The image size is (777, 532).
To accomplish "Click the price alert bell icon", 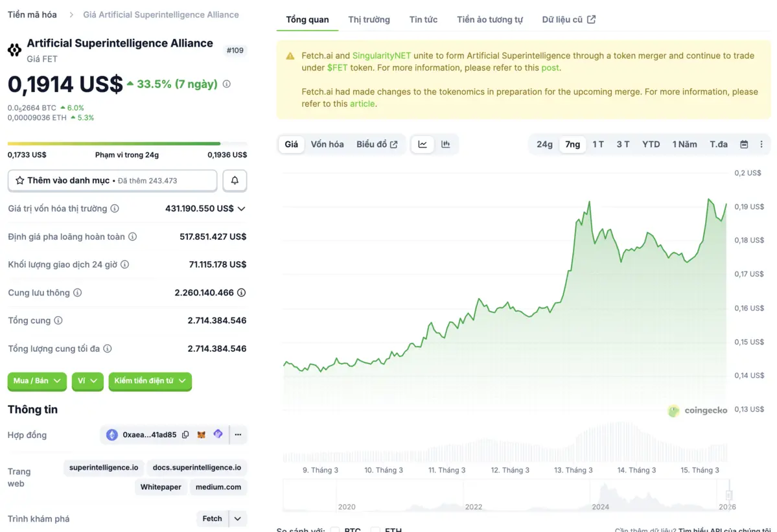I will tap(235, 181).
